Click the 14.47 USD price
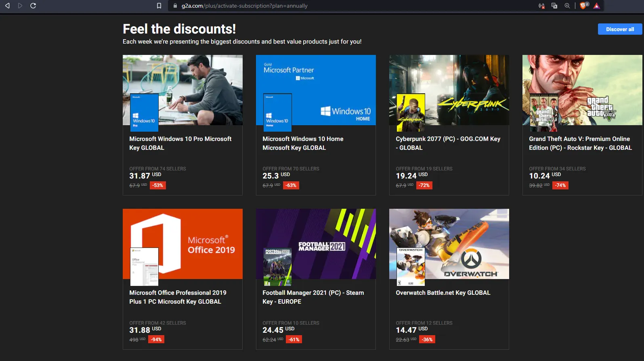 pos(411,330)
